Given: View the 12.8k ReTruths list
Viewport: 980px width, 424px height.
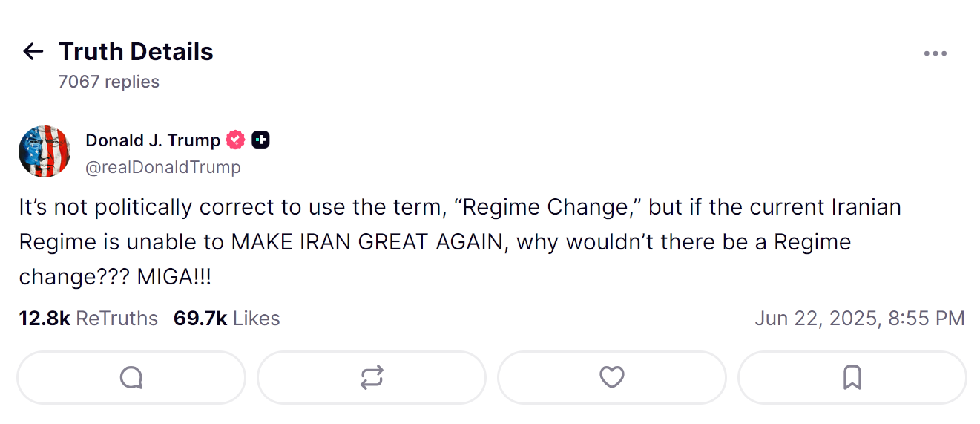Looking at the screenshot, I should click(88, 319).
